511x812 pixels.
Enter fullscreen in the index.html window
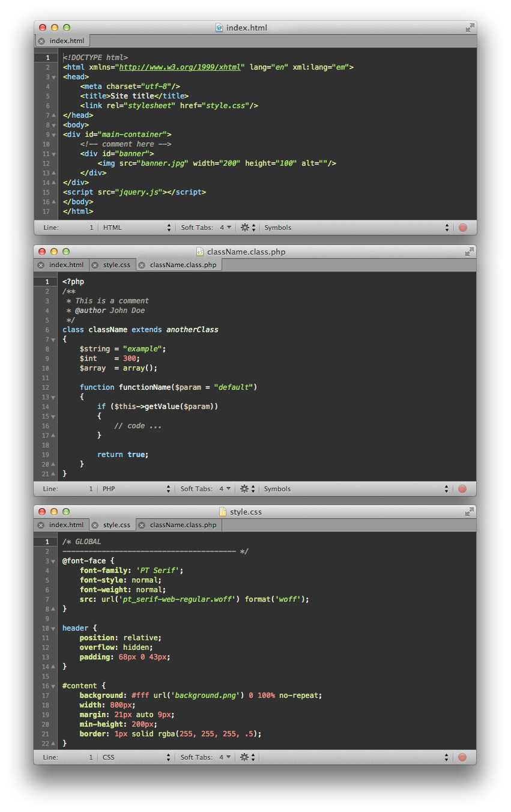point(470,28)
